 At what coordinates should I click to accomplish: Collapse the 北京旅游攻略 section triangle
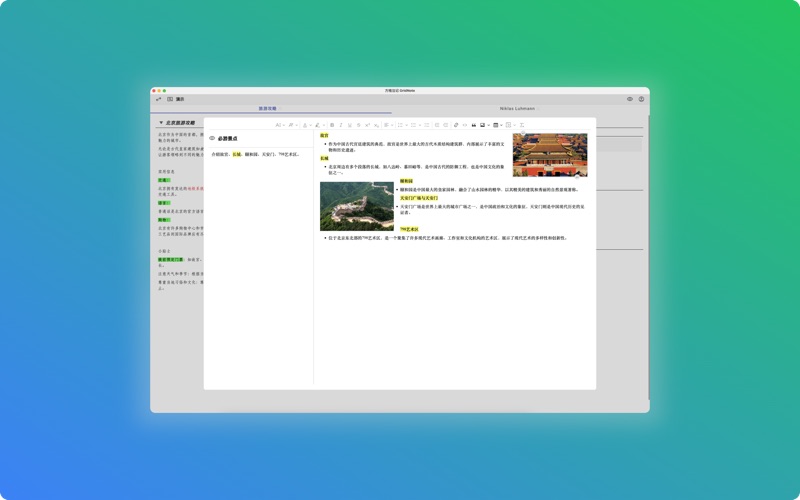click(x=161, y=123)
